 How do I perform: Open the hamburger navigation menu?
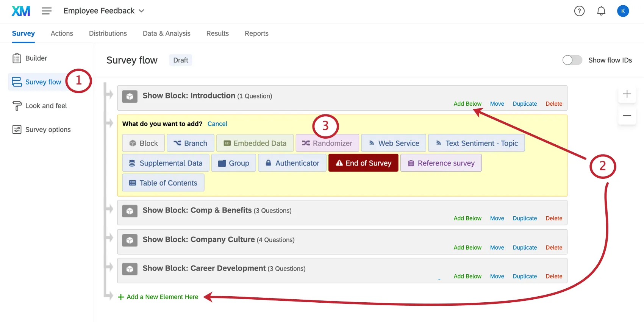coord(47,11)
